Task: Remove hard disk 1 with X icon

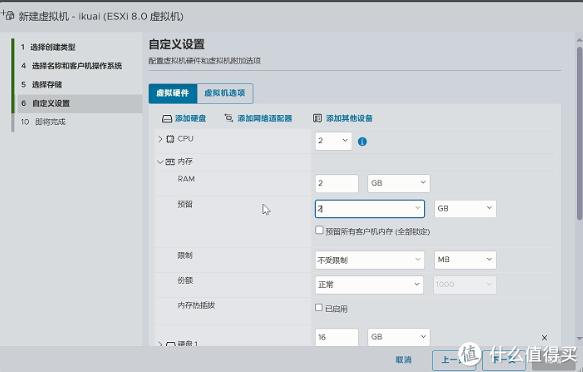Action: click(x=544, y=337)
